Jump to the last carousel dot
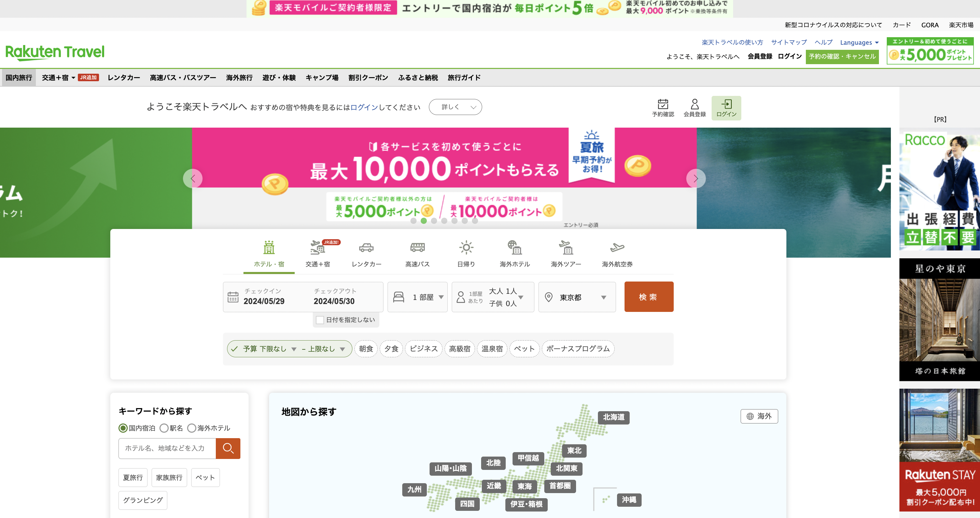The height and width of the screenshot is (518, 980). 475,221
